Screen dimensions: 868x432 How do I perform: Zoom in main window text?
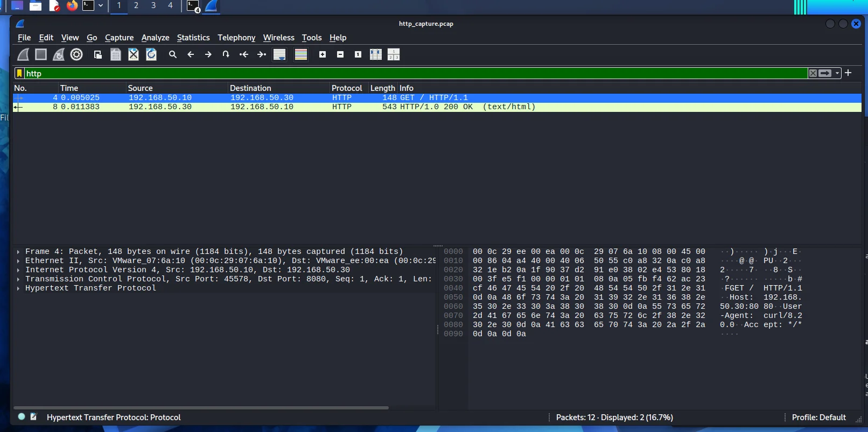pos(323,54)
